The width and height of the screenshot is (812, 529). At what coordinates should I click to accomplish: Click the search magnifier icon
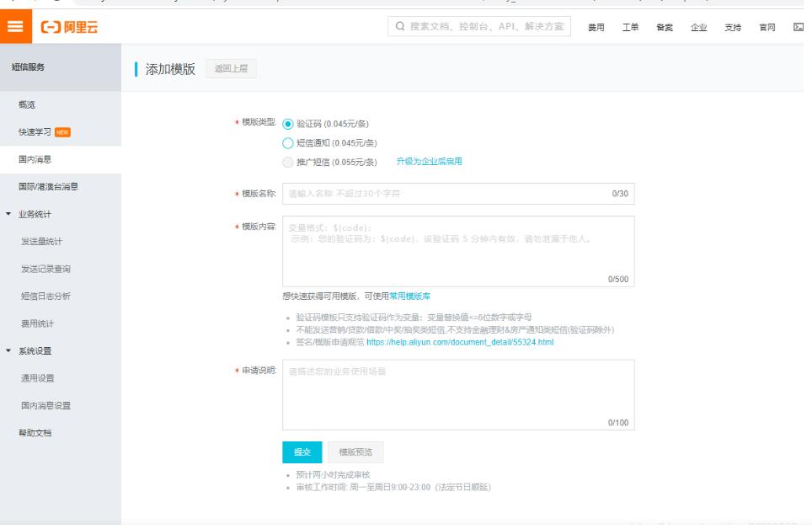pos(401,27)
